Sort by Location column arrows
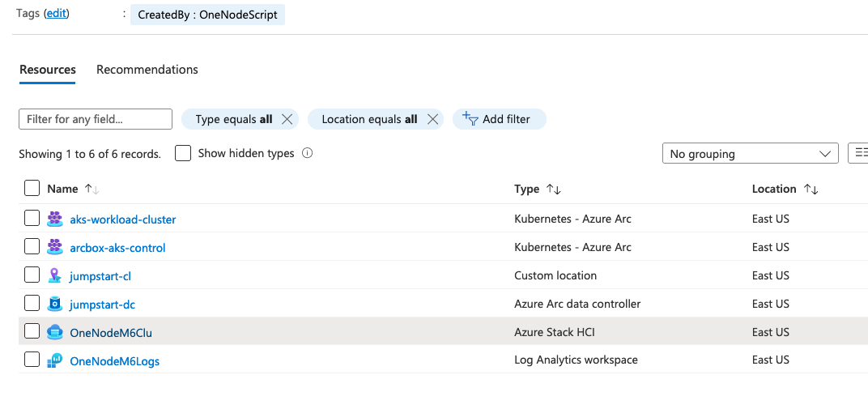 click(811, 190)
